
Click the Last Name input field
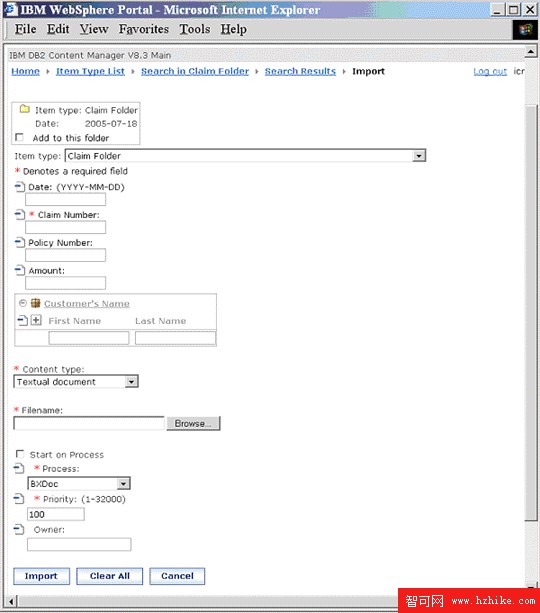175,338
